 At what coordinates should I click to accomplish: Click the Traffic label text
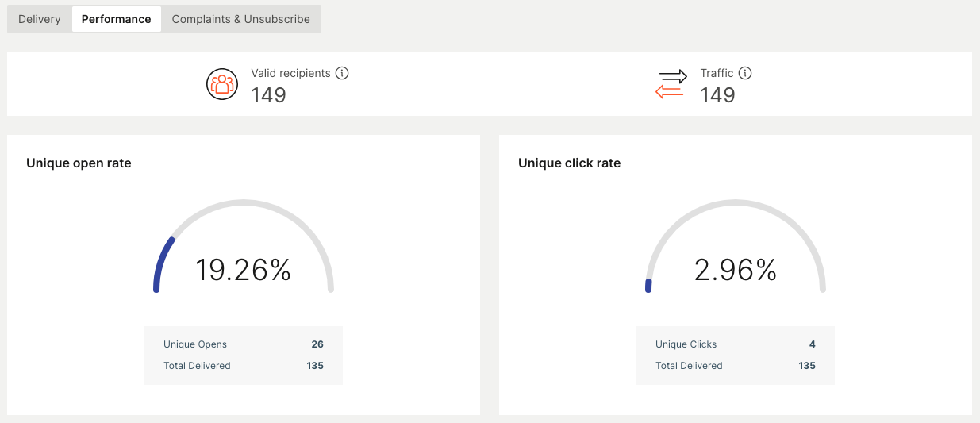click(717, 73)
